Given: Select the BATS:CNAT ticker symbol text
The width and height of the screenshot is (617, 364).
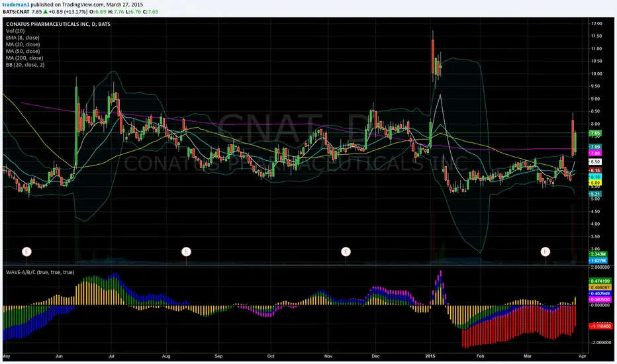Looking at the screenshot, I should tap(16, 12).
